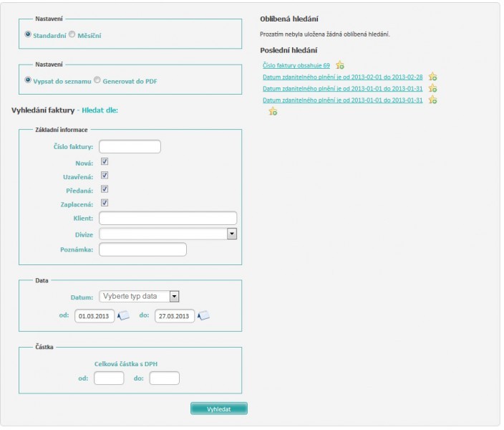Screen dimensions: 504x430
Task: Toggle the Zaplacená checkbox
Action: (105, 203)
